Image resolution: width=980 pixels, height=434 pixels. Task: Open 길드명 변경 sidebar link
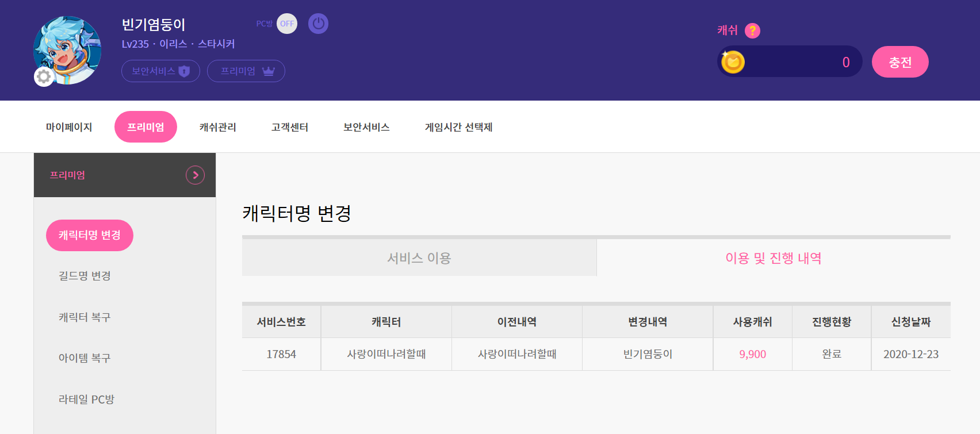85,276
